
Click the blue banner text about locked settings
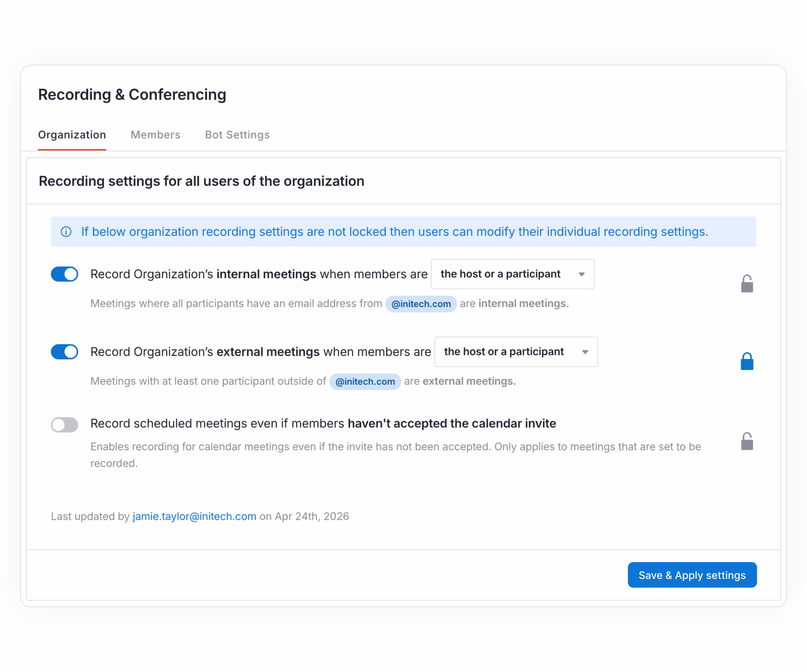pos(395,232)
